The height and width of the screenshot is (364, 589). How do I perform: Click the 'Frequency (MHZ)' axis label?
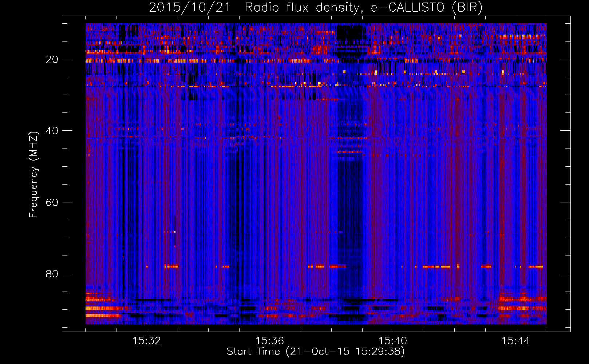click(33, 175)
